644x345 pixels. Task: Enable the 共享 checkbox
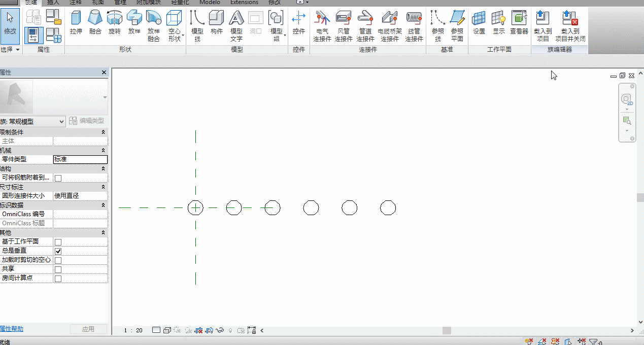58,269
